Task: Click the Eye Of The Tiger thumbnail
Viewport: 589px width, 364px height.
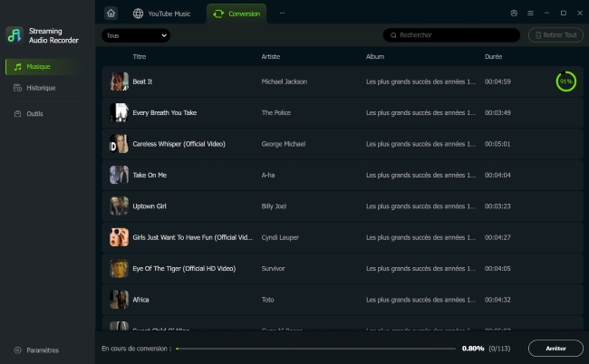Action: pos(119,268)
